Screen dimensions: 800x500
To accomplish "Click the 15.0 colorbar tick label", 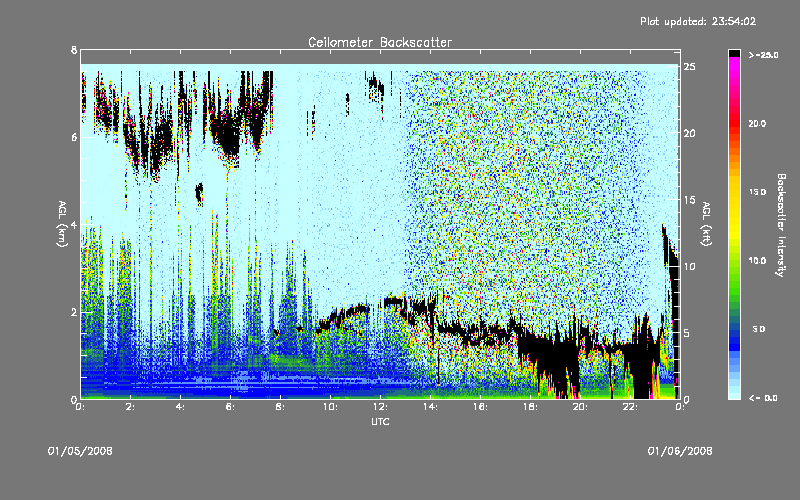I will (x=757, y=192).
